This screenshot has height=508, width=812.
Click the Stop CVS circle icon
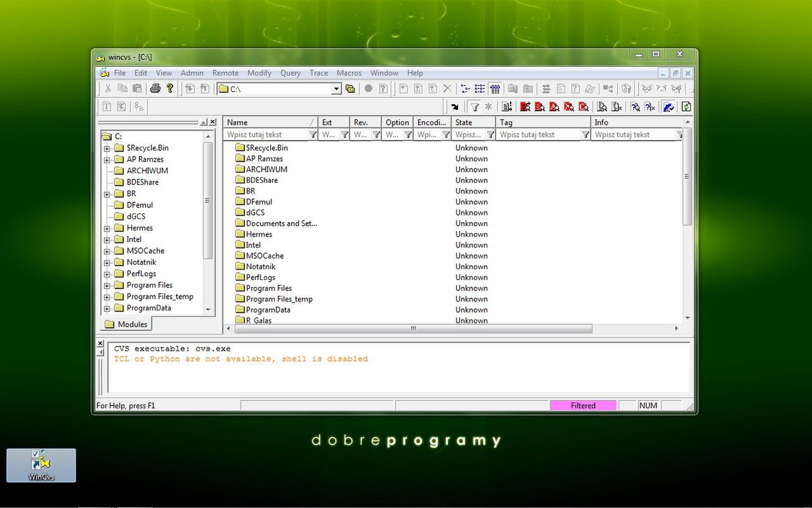[x=368, y=89]
